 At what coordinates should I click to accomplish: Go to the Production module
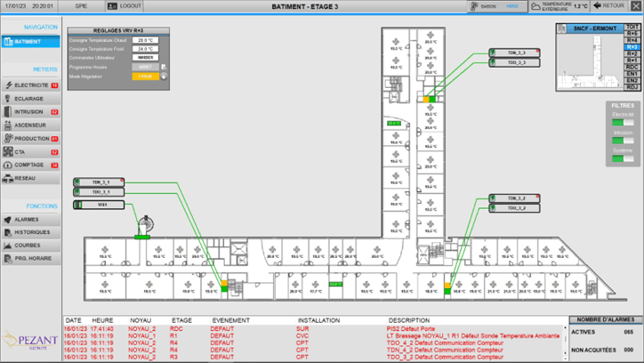pos(30,139)
